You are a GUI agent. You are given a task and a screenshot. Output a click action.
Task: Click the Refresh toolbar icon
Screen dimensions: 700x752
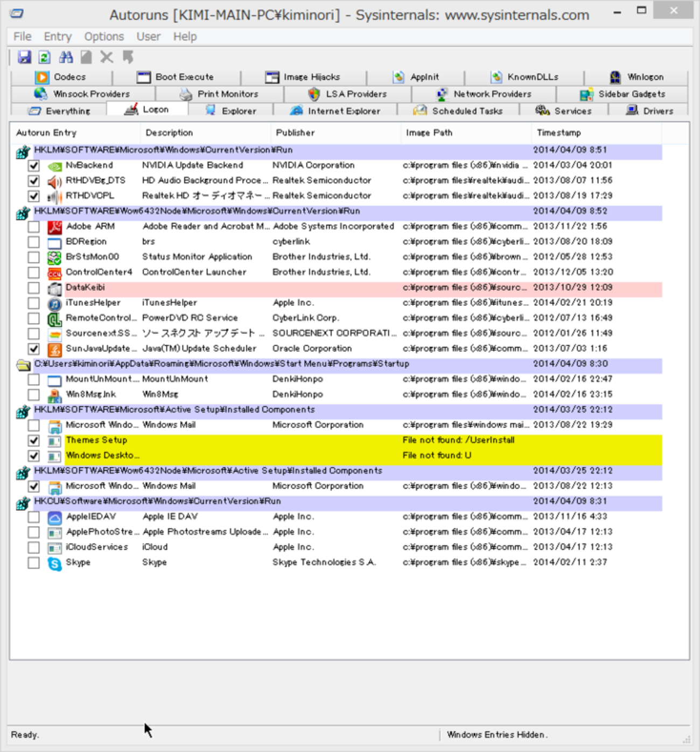(45, 57)
